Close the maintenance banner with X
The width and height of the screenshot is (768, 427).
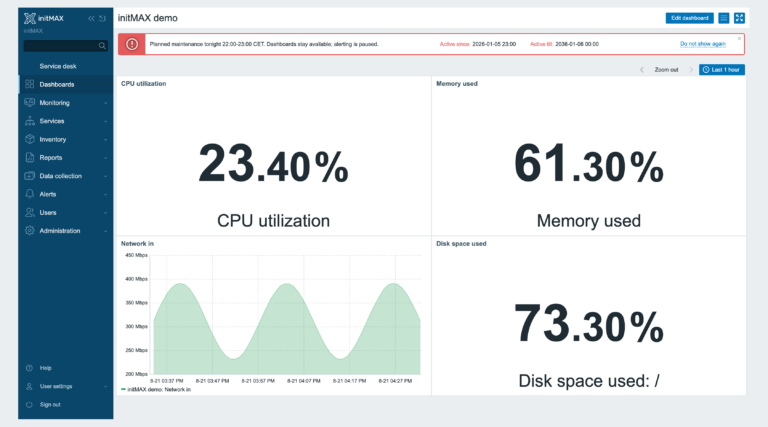740,38
